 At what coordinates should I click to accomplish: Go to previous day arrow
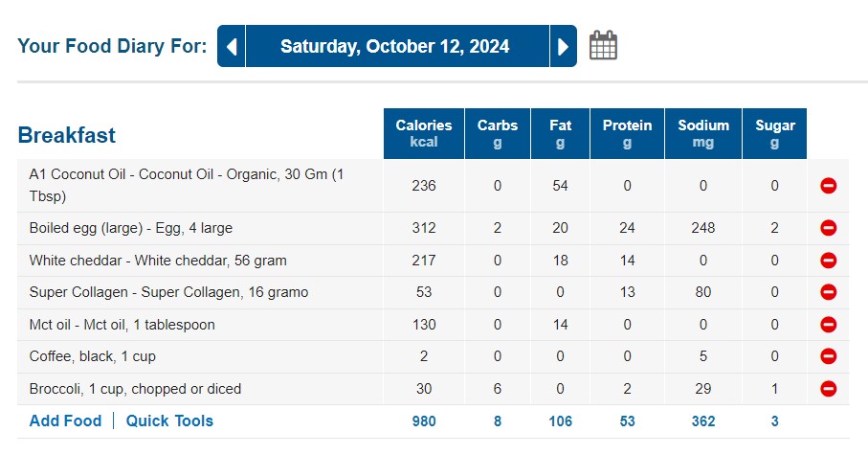(x=232, y=46)
